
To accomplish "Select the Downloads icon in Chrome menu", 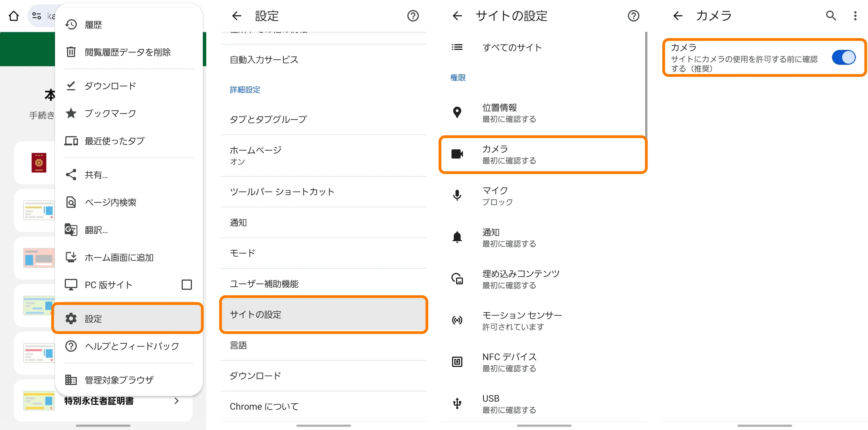I will click(71, 86).
